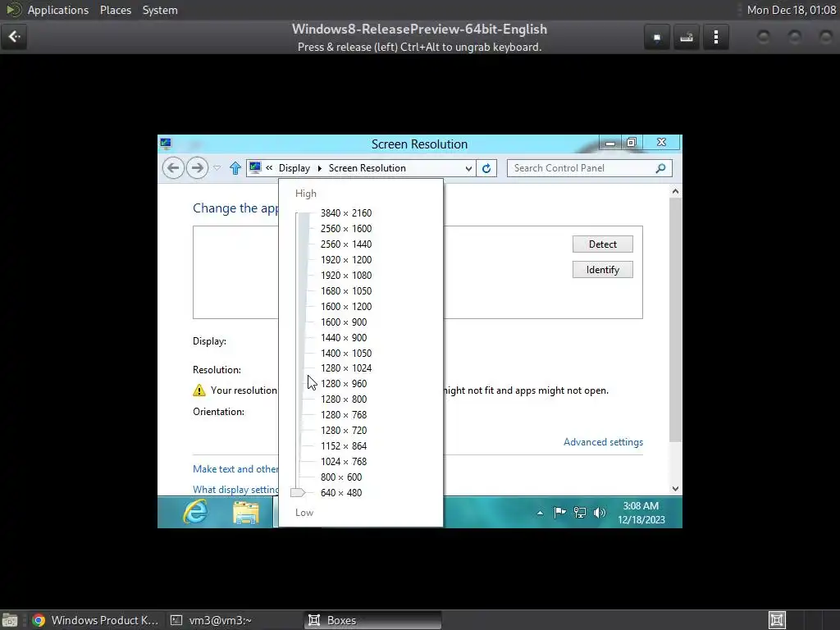
Task: Click the network tray icon
Action: (580, 513)
